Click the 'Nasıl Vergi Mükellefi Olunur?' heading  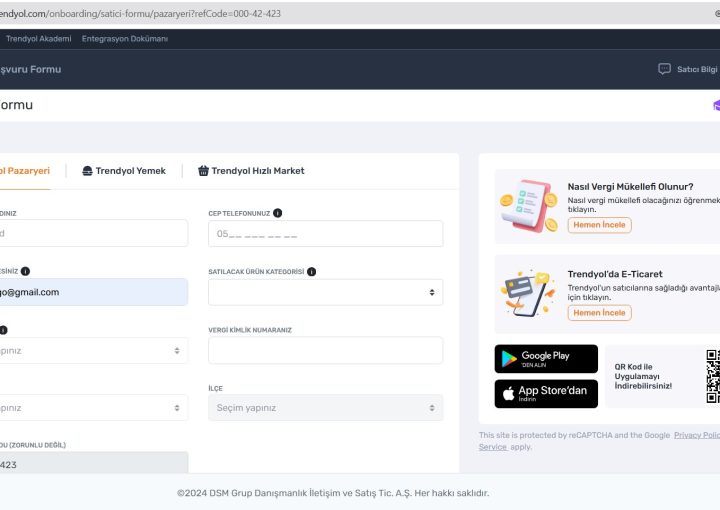[630, 187]
